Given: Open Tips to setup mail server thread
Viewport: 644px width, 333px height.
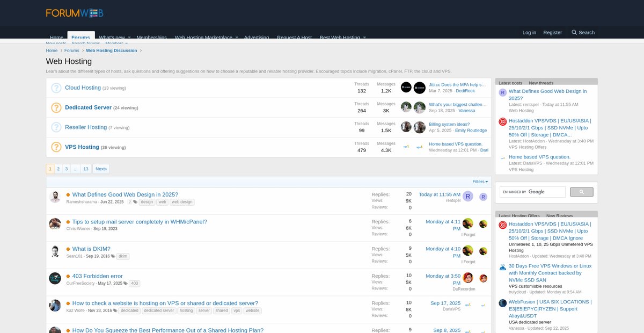Looking at the screenshot, I should coord(140,222).
